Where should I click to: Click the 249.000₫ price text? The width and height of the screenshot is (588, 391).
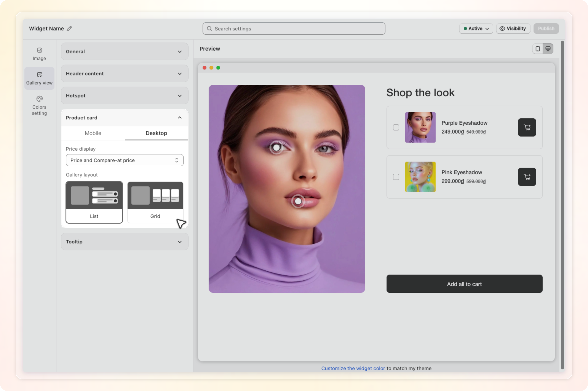pos(452,132)
